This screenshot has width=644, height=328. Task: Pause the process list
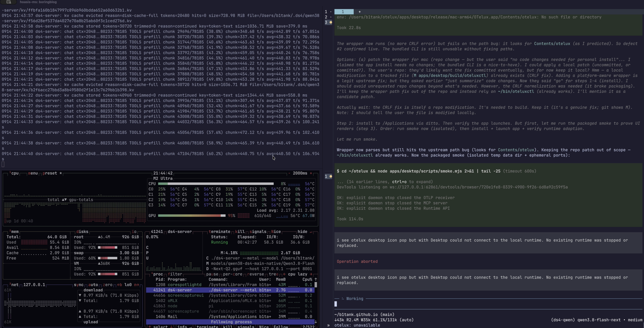point(212,274)
